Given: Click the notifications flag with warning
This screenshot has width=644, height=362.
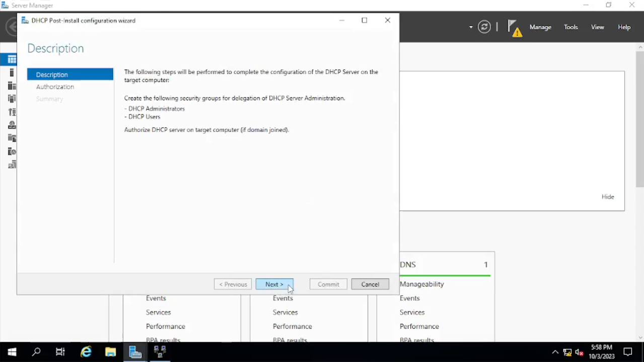Looking at the screenshot, I should pos(514,28).
